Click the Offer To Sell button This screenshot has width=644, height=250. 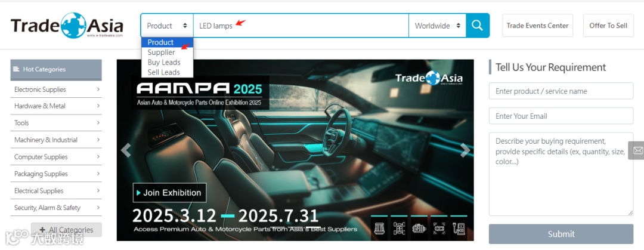[608, 26]
